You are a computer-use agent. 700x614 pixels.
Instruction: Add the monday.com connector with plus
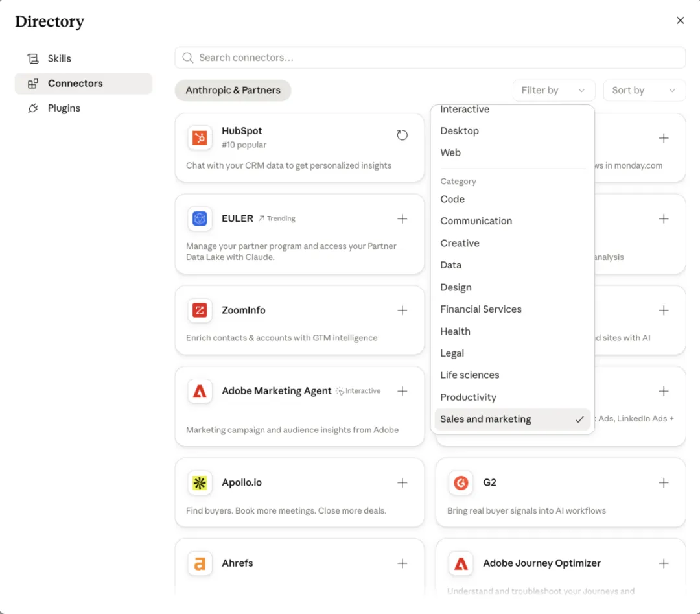tap(664, 138)
